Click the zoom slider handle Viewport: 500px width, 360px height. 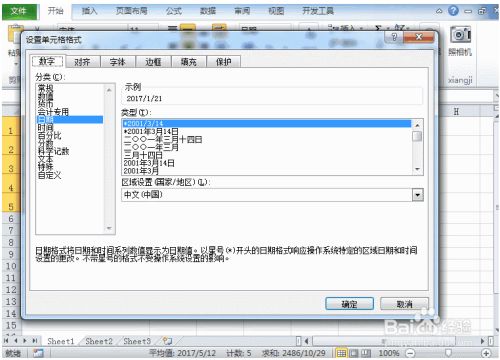(448, 353)
